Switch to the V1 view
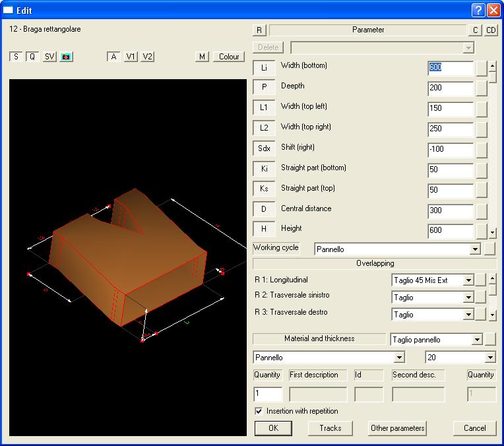The height and width of the screenshot is (446, 504). (x=131, y=57)
